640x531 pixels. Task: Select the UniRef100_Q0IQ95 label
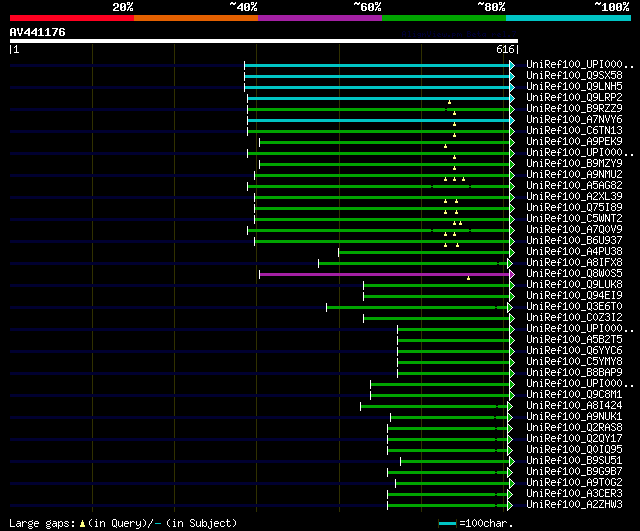pos(574,450)
